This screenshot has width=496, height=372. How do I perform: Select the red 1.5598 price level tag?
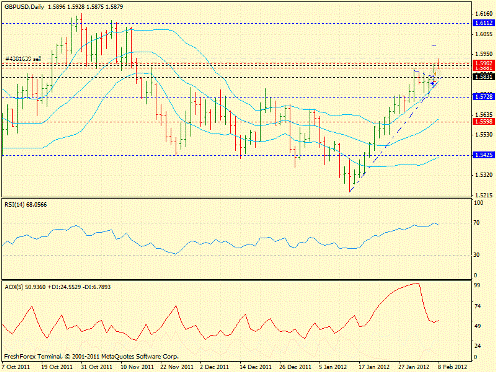coord(484,122)
